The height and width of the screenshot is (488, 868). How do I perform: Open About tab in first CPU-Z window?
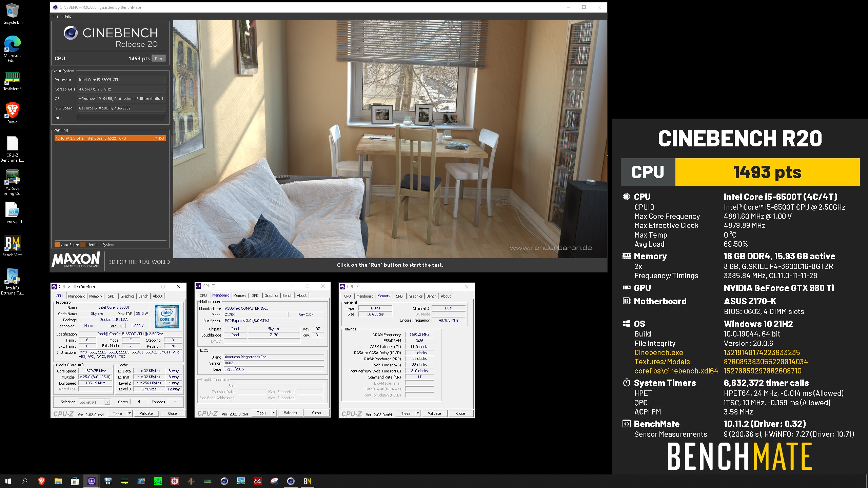click(157, 296)
